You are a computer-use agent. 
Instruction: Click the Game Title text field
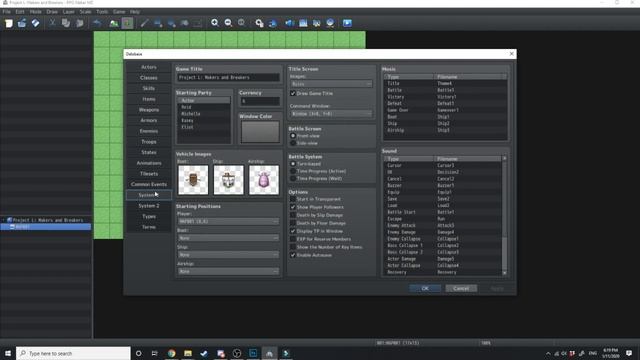228,78
